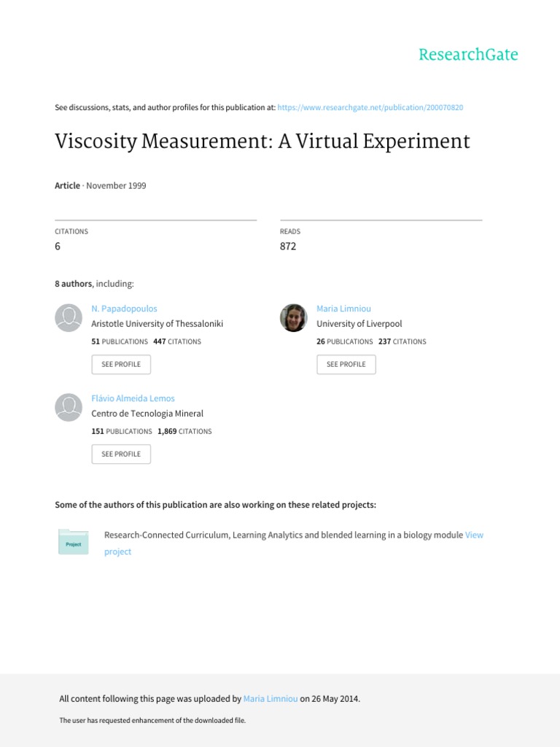Click Maria Limniou profile photo
Screen dimensions: 560x747
(x=294, y=317)
